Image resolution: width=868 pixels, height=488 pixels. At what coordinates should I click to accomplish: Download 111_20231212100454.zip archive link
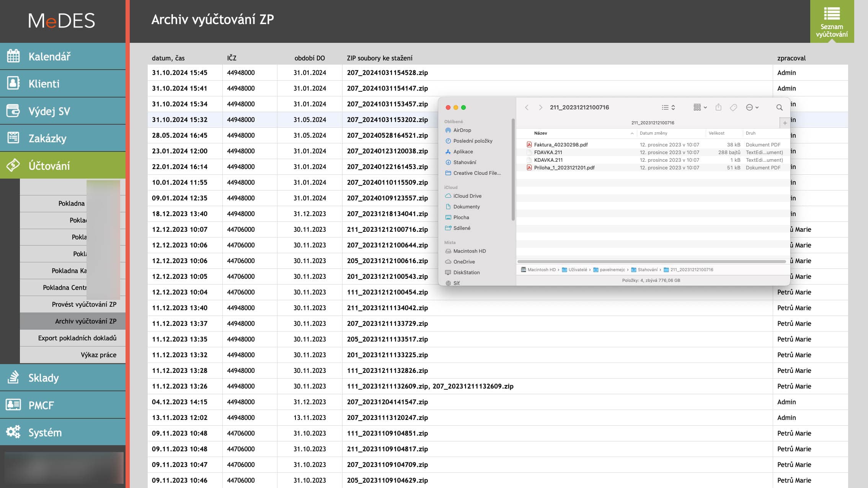pyautogui.click(x=387, y=292)
